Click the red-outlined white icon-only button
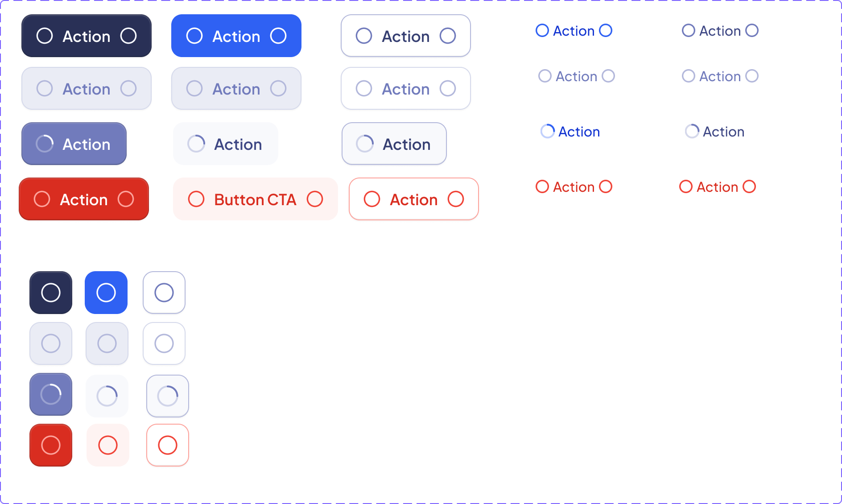This screenshot has width=842, height=504. pos(168,445)
